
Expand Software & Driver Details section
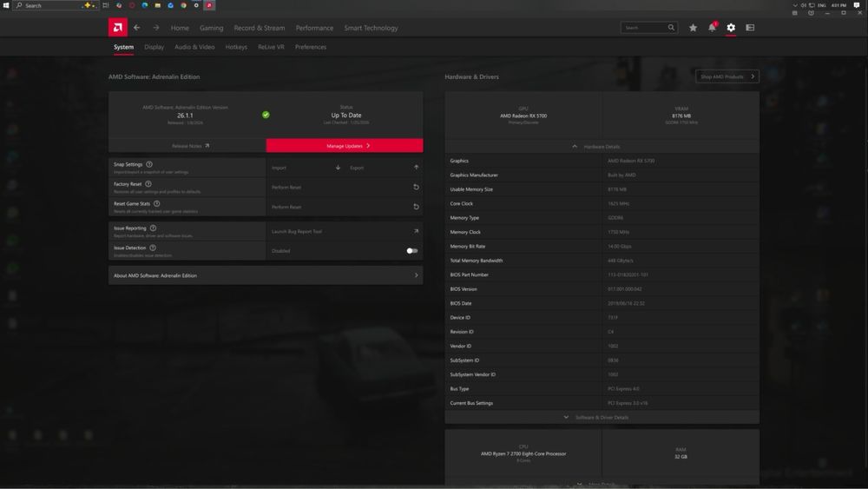(x=602, y=418)
